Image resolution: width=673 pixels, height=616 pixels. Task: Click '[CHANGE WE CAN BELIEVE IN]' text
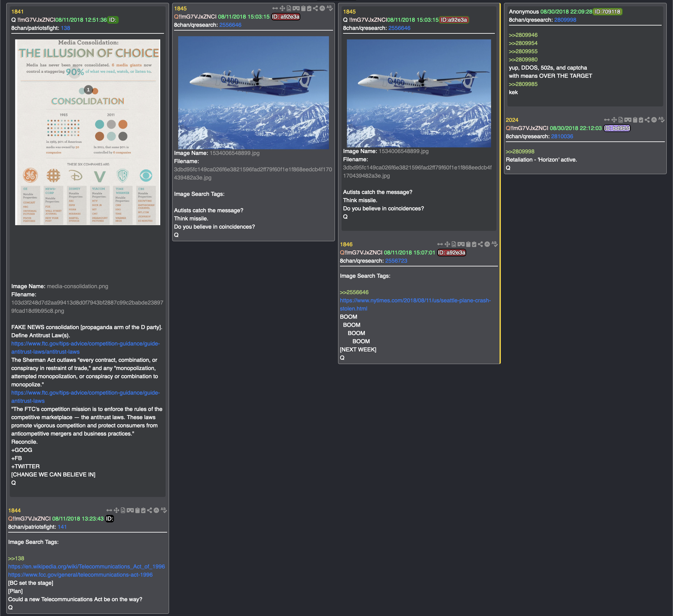(x=53, y=474)
